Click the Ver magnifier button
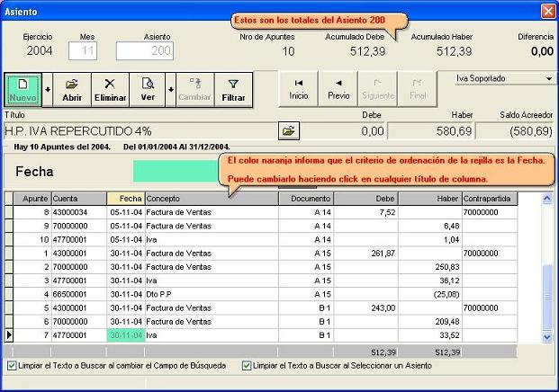559x392 pixels. (148, 90)
